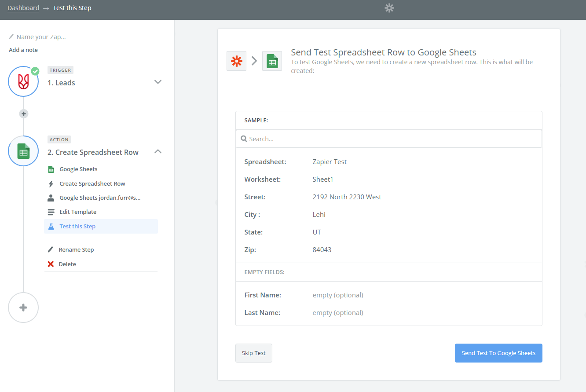Click the Zapier Test spreadsheet value
586x392 pixels.
(330, 161)
